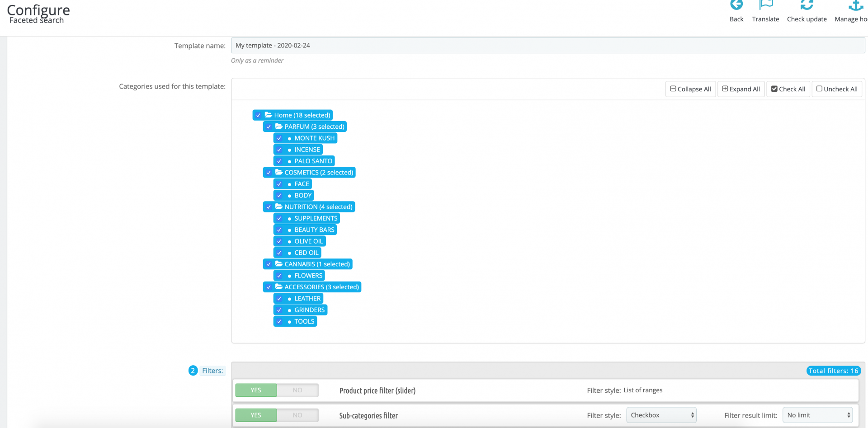Uncheck the FLOWERS checkbox
This screenshot has width=868, height=428.
[279, 276]
